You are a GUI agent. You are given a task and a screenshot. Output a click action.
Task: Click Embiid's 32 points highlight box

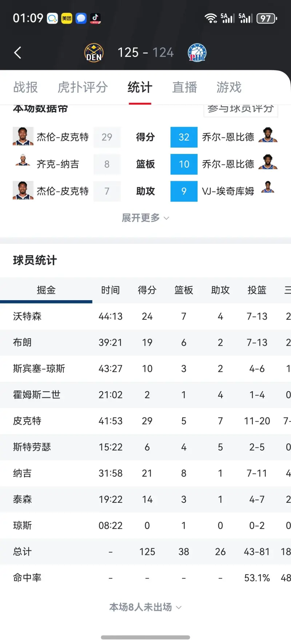[184, 137]
